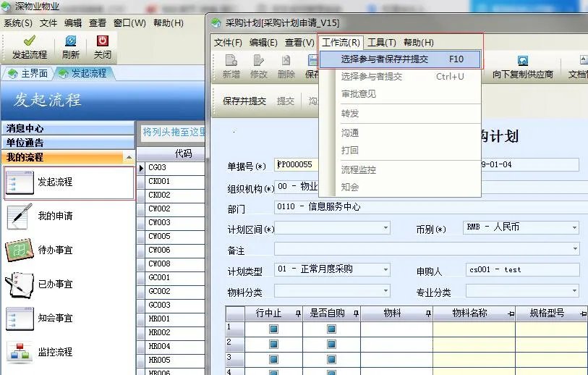Open the 物料分类 dropdown
The height and width of the screenshot is (375, 588).
pyautogui.click(x=385, y=291)
